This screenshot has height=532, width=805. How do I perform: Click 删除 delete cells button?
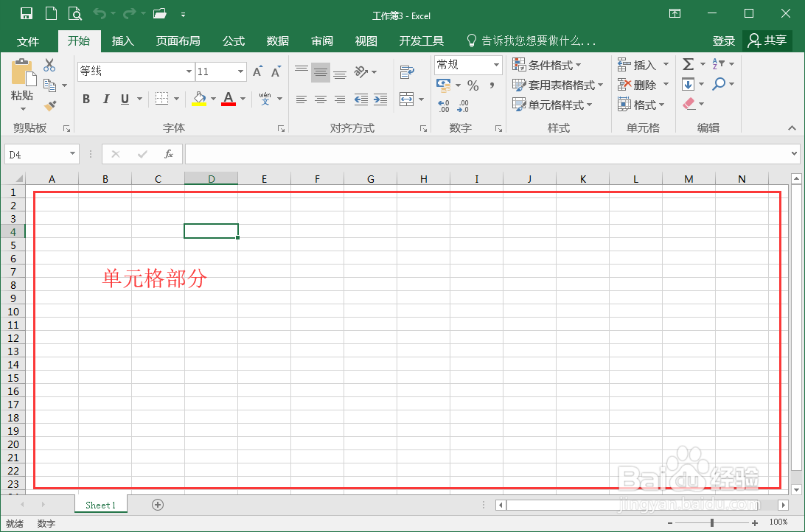[637, 85]
